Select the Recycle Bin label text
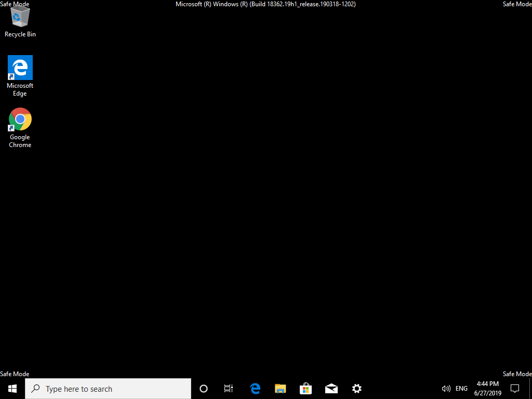This screenshot has width=532, height=399. [x=20, y=34]
